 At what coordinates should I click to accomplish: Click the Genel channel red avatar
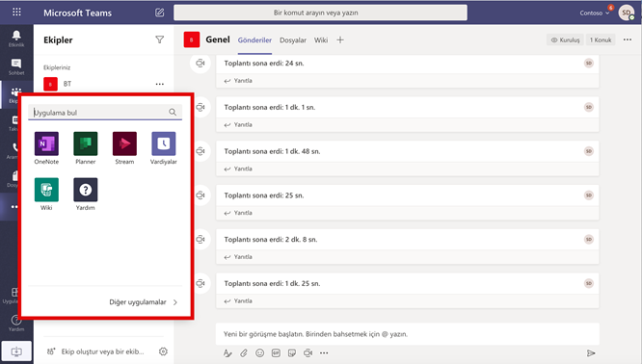point(192,39)
